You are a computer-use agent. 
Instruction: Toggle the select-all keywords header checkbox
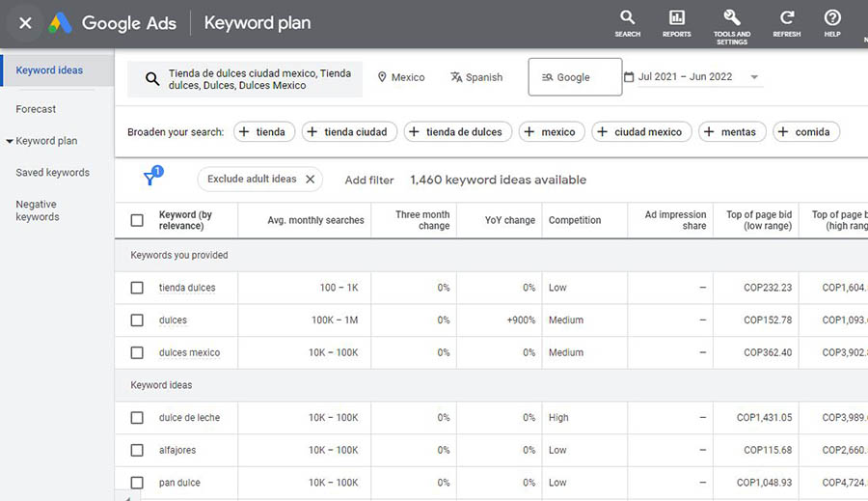[x=137, y=220]
